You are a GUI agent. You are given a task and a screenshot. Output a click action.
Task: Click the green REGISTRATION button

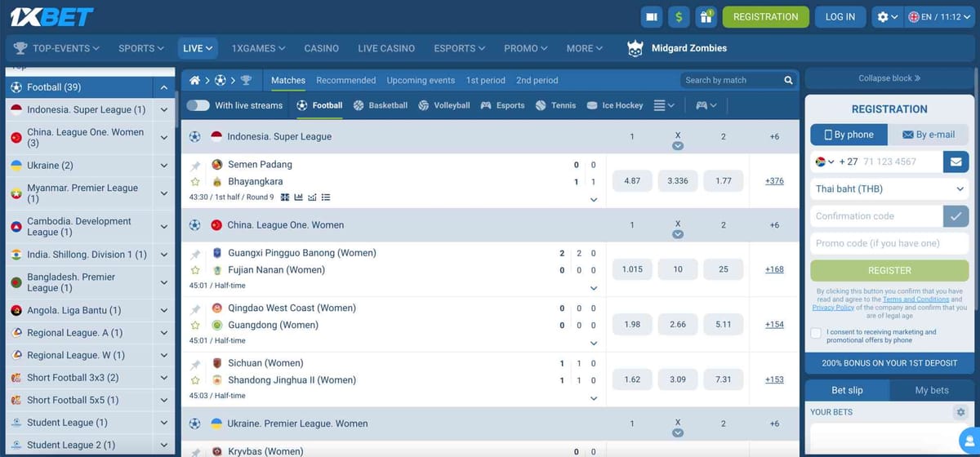(x=765, y=16)
